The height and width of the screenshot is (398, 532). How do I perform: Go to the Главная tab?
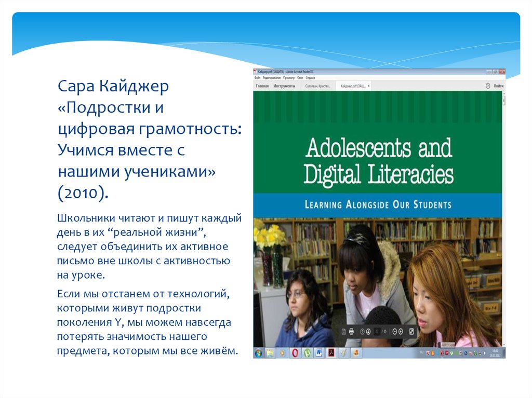click(262, 86)
